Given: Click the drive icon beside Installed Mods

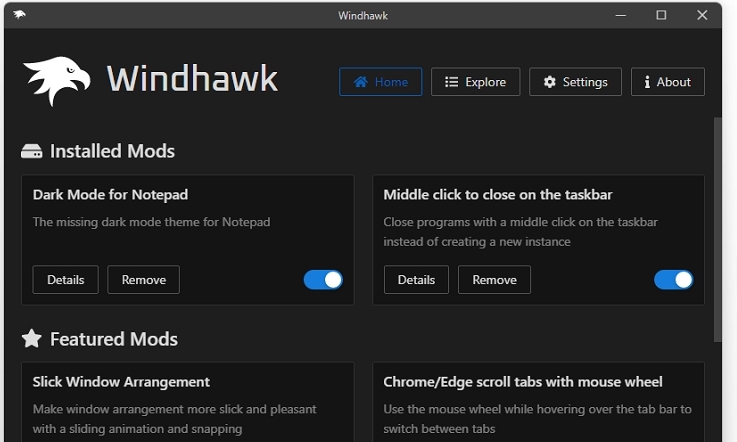Looking at the screenshot, I should click(x=31, y=151).
